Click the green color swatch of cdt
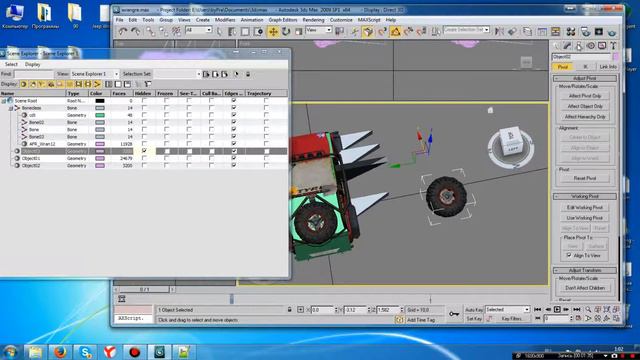The image size is (640, 360). click(100, 115)
